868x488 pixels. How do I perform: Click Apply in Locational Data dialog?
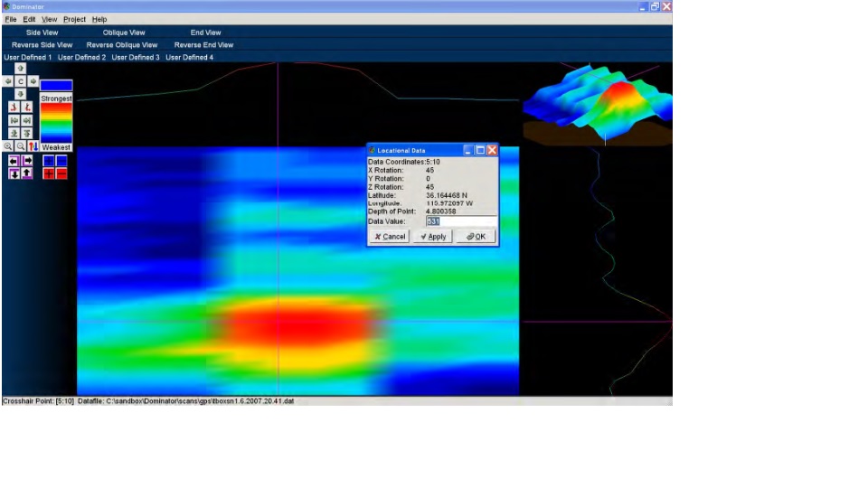(x=433, y=237)
